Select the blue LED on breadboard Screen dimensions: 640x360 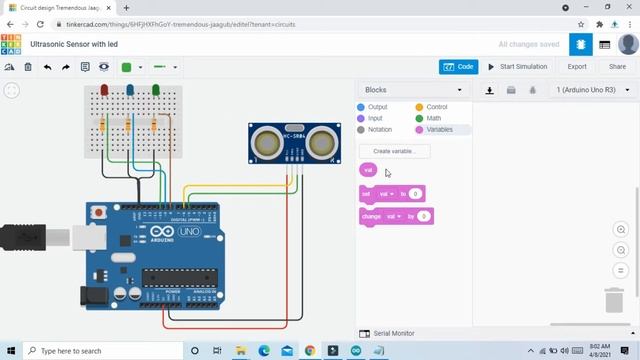tap(130, 90)
